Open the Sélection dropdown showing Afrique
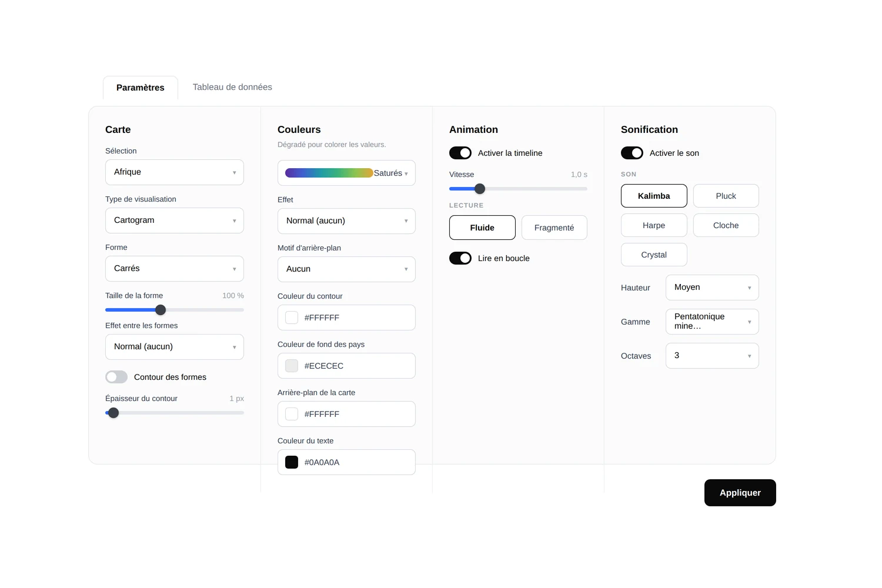This screenshot has height=588, width=882. [x=175, y=172]
